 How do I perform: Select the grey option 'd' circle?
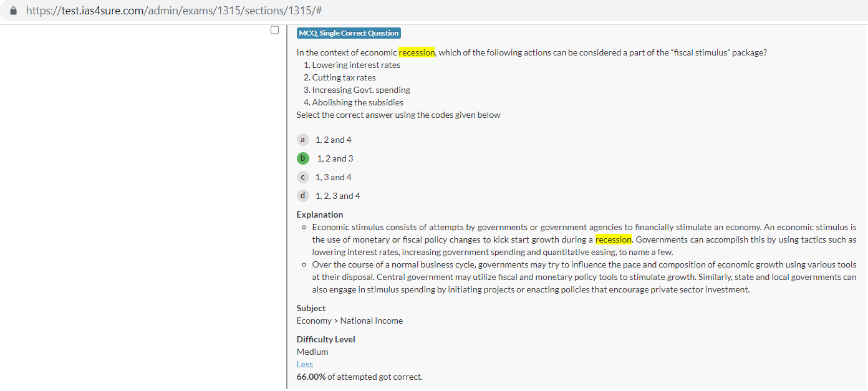click(302, 196)
